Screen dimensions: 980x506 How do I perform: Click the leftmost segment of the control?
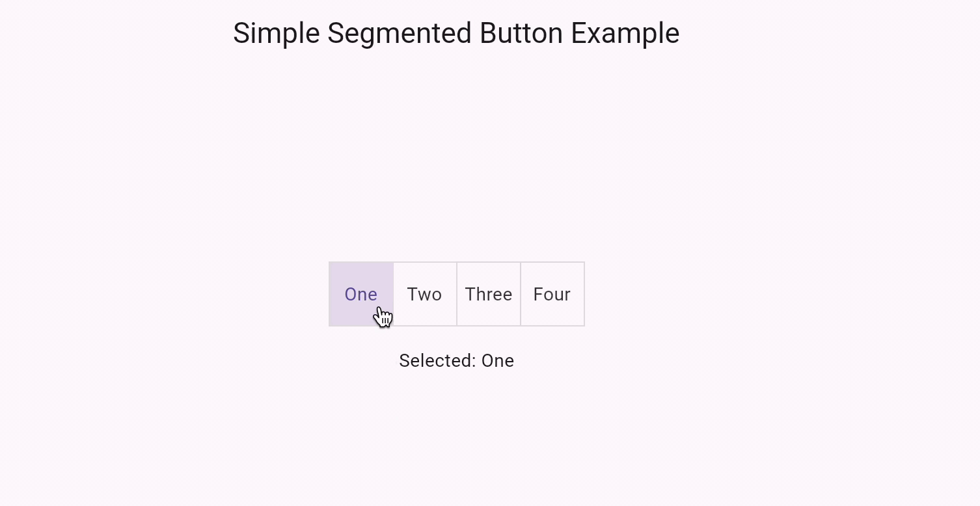click(361, 294)
